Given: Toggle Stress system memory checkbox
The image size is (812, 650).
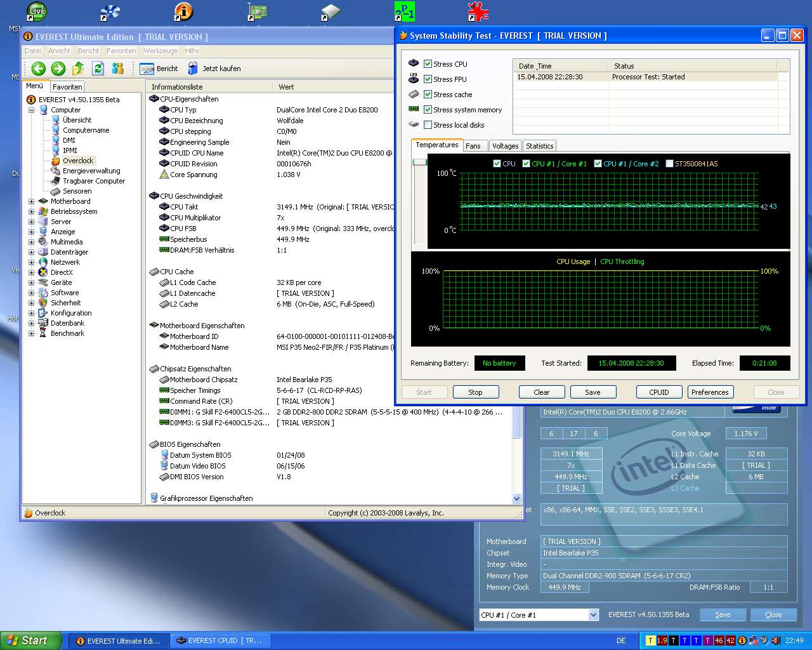Looking at the screenshot, I should click(428, 110).
